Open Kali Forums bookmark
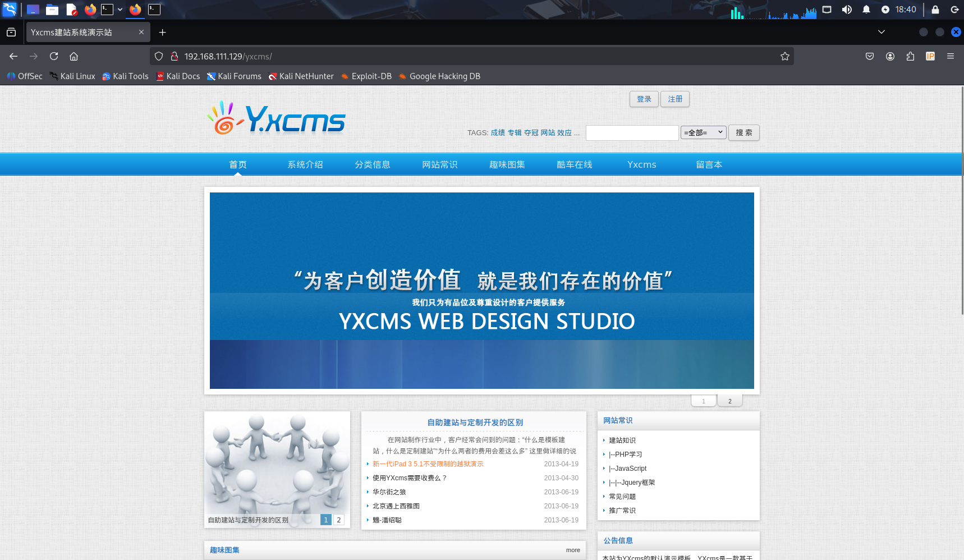This screenshot has width=964, height=560. [234, 76]
